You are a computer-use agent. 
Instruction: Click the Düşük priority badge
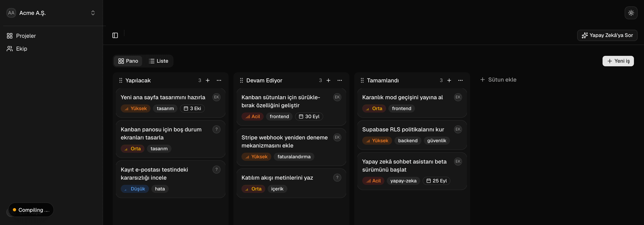pyautogui.click(x=135, y=189)
